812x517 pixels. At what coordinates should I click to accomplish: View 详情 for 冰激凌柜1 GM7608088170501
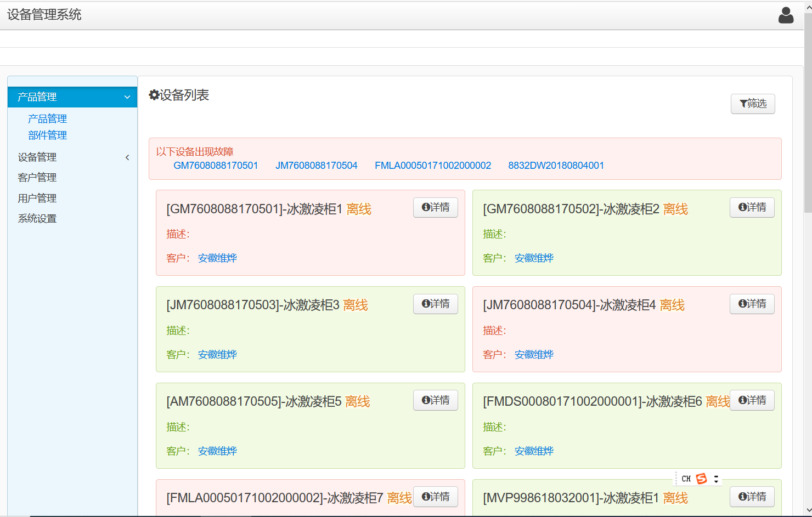pos(436,207)
